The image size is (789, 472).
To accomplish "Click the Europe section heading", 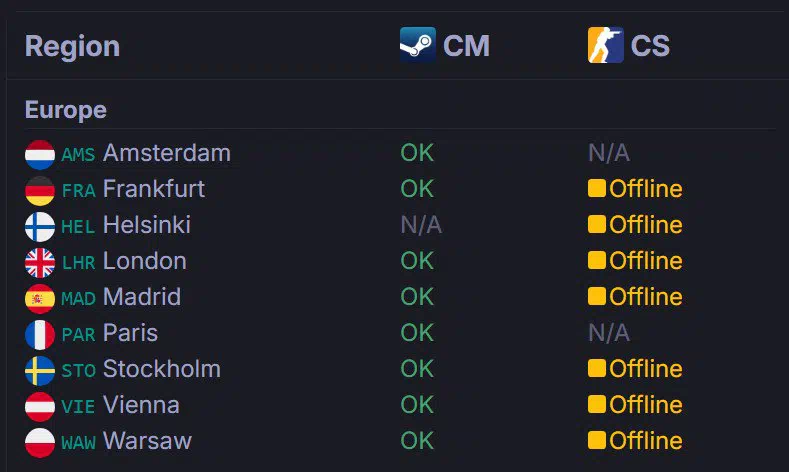I will point(65,110).
